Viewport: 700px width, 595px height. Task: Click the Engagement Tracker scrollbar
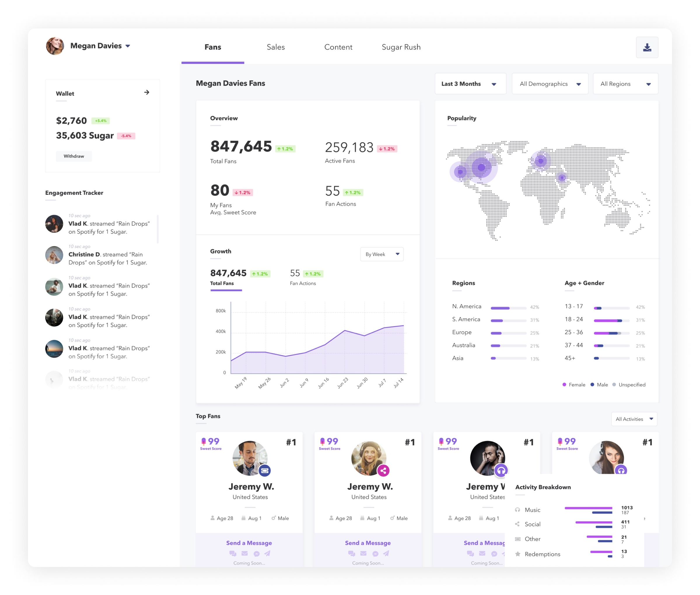coord(158,229)
